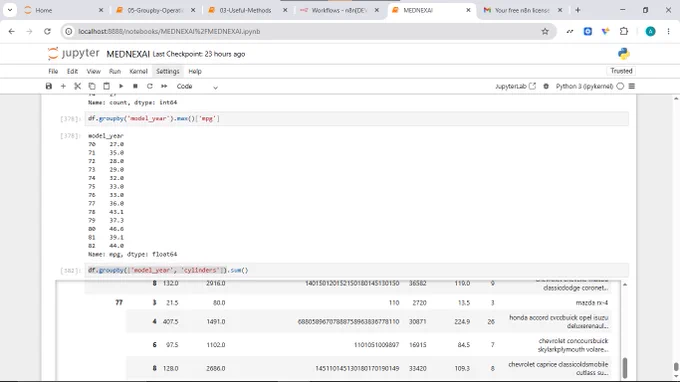The image size is (680, 382).
Task: Insert a new cell with the plus icon
Action: pos(63,86)
